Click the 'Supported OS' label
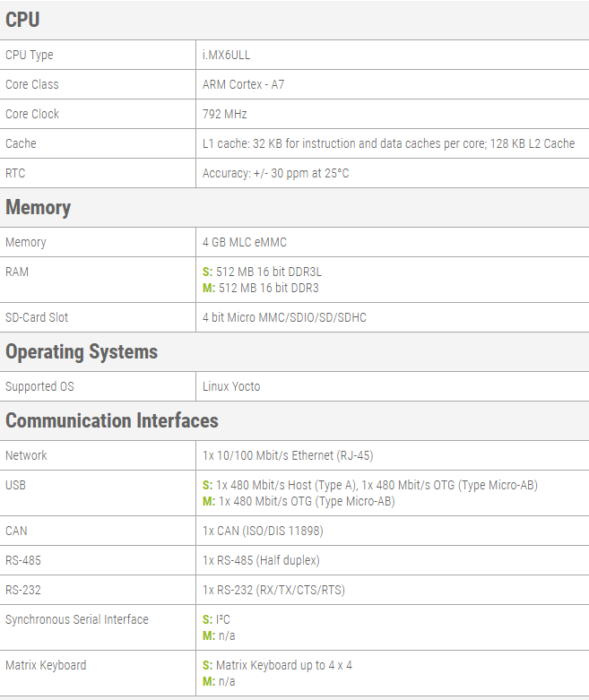 coord(39,386)
